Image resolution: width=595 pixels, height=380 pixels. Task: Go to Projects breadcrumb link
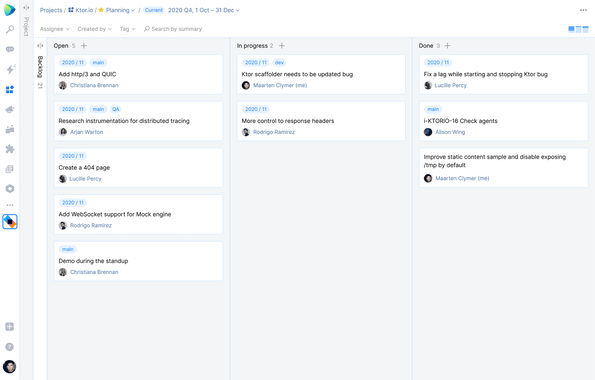point(51,10)
